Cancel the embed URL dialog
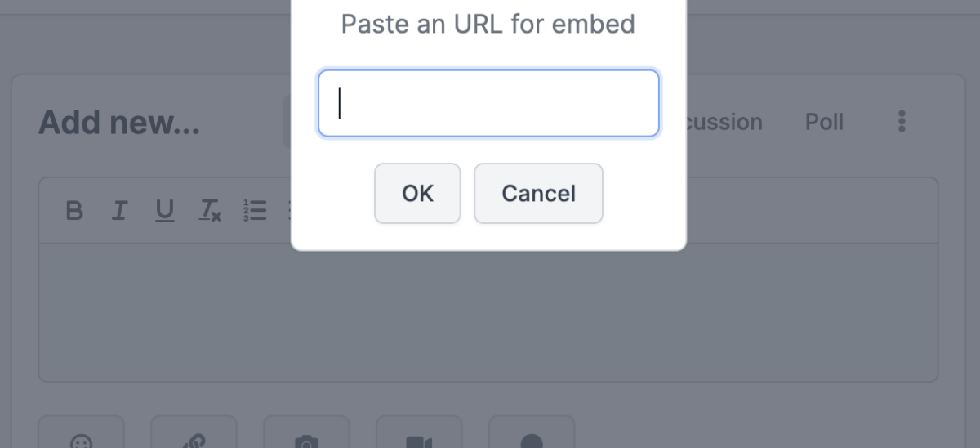This screenshot has height=448, width=980. pyautogui.click(x=538, y=194)
